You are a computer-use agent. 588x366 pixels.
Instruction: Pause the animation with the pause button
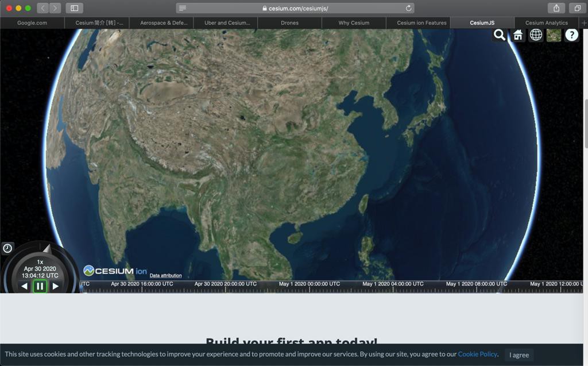point(40,286)
